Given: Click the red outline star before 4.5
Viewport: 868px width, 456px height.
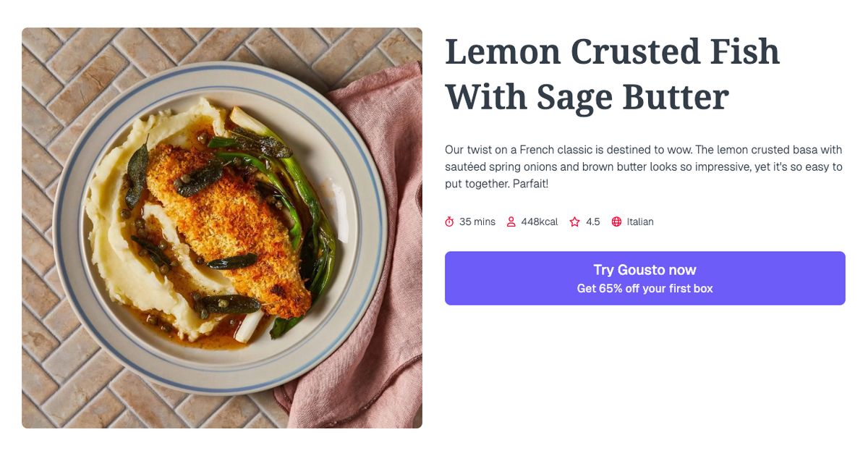Looking at the screenshot, I should pos(574,221).
